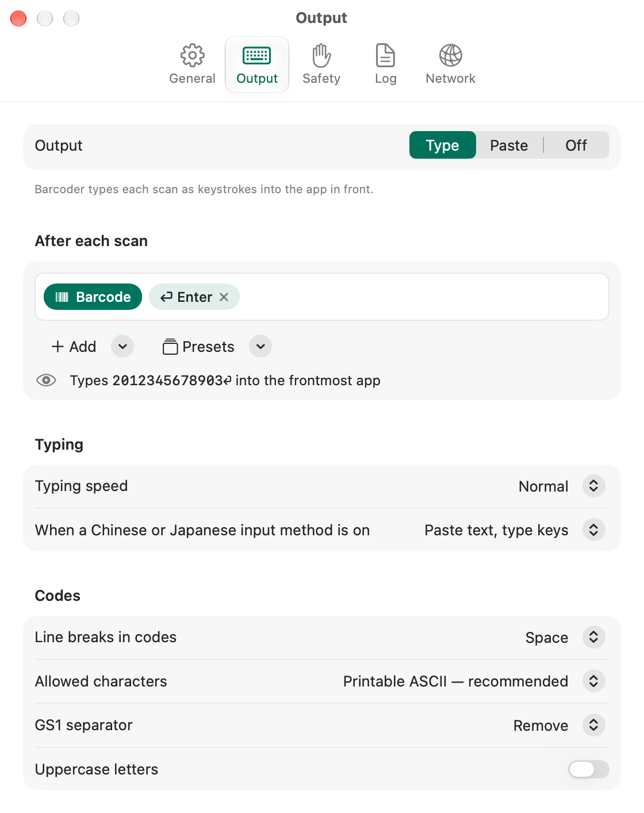Select the Barcode token chip
Screen dimensions: 644x813
click(x=93, y=297)
